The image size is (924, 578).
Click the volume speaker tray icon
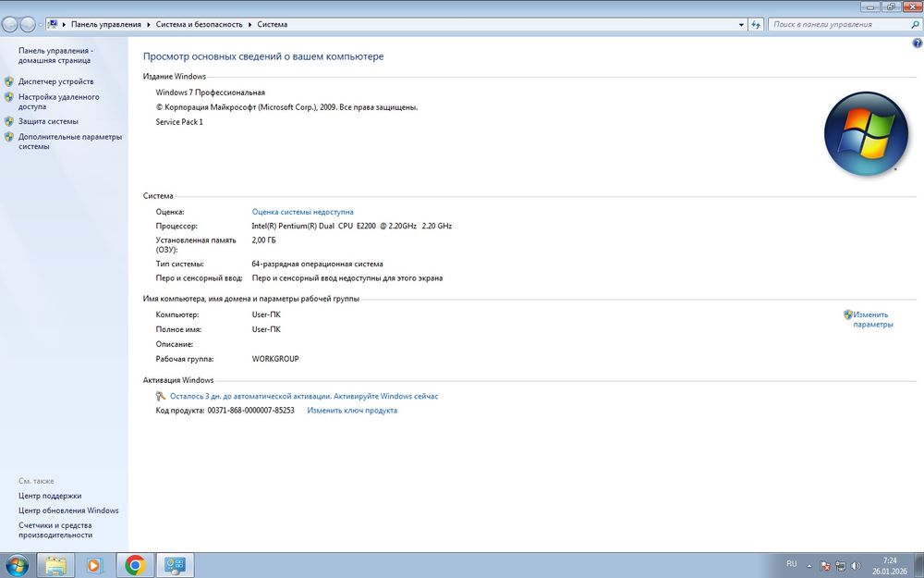(x=856, y=566)
